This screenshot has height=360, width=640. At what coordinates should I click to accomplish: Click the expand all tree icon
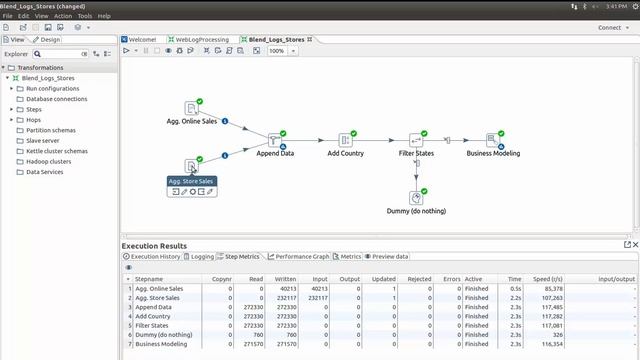96,54
